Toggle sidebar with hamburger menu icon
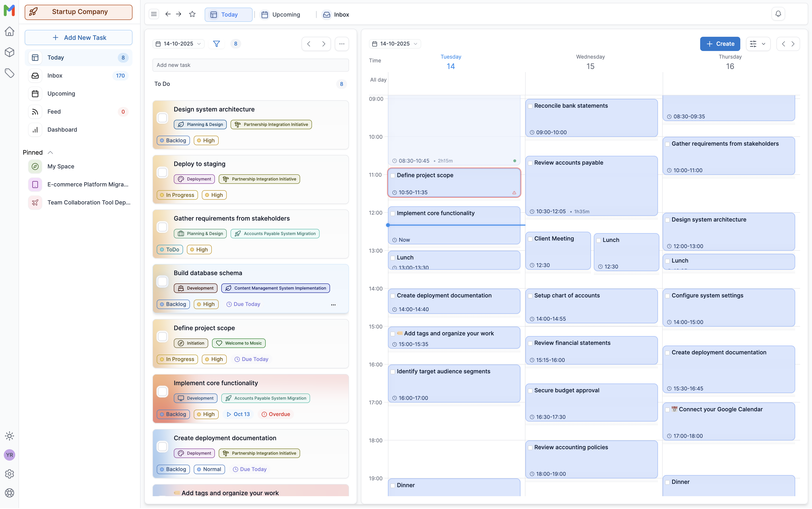Image resolution: width=812 pixels, height=509 pixels. tap(154, 14)
